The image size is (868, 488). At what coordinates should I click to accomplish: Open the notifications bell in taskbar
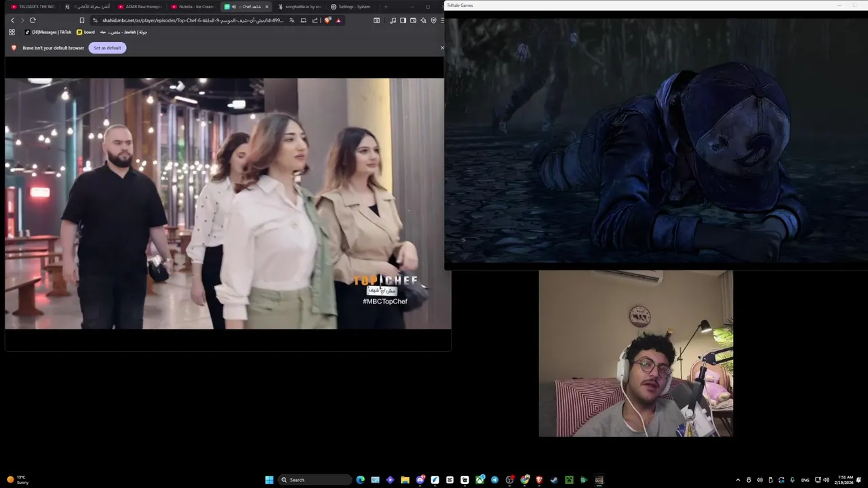(859, 480)
